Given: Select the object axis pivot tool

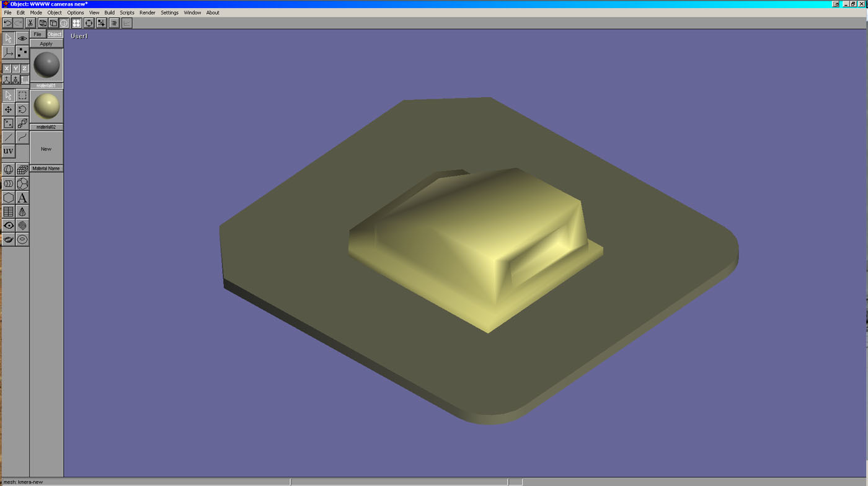Looking at the screenshot, I should click(8, 53).
